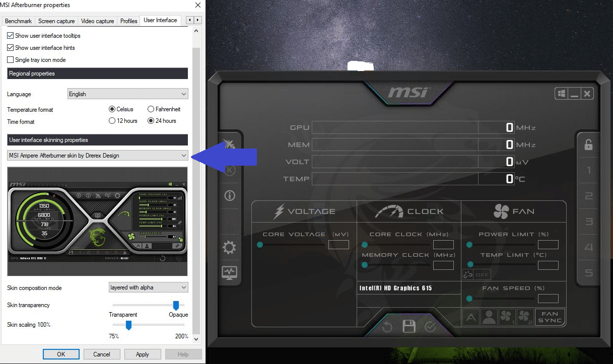Image resolution: width=613 pixels, height=364 pixels.
Task: Enable Single tray icon mode
Action: coord(11,60)
